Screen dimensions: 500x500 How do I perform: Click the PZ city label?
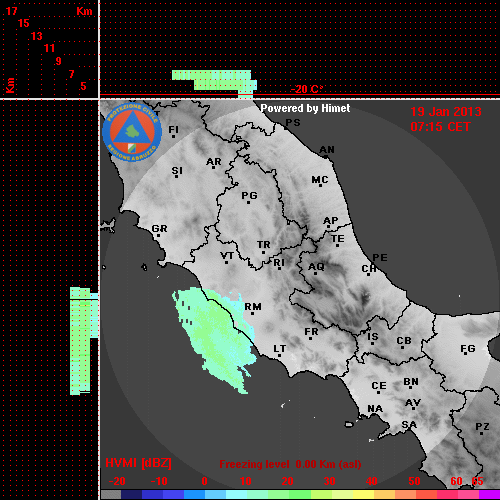482,427
